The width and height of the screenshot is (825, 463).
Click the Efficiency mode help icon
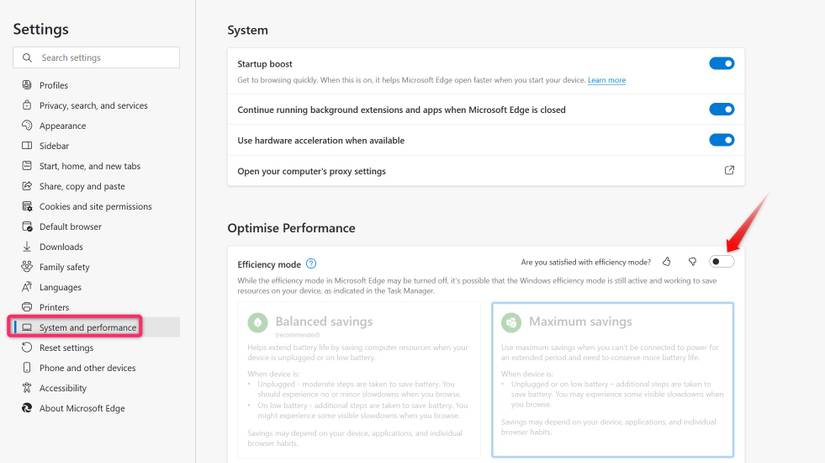pos(311,264)
